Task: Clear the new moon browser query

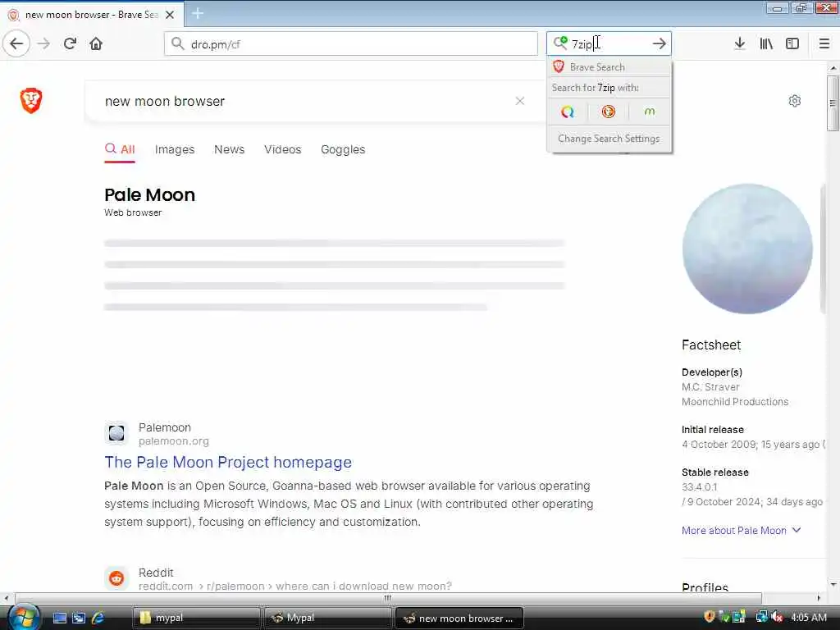Action: click(x=519, y=101)
